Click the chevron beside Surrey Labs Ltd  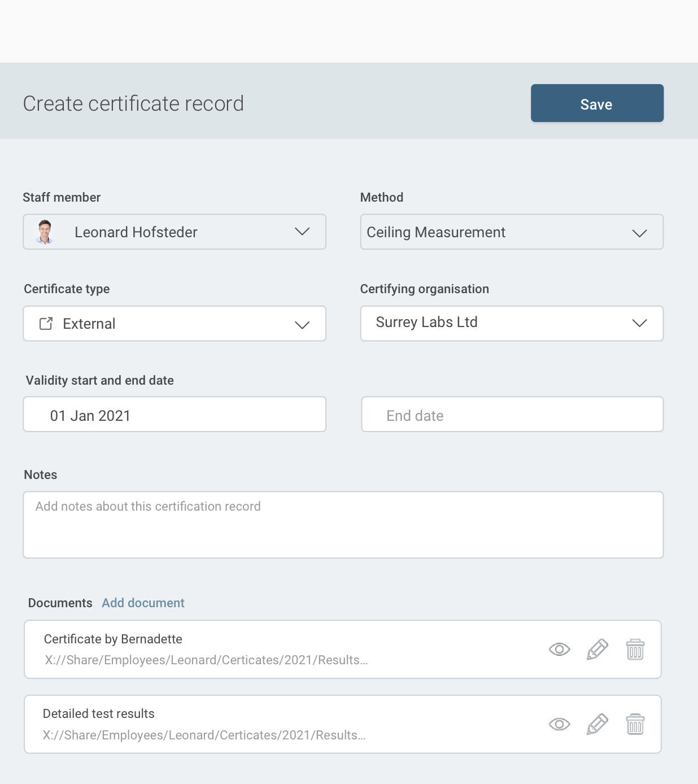639,323
